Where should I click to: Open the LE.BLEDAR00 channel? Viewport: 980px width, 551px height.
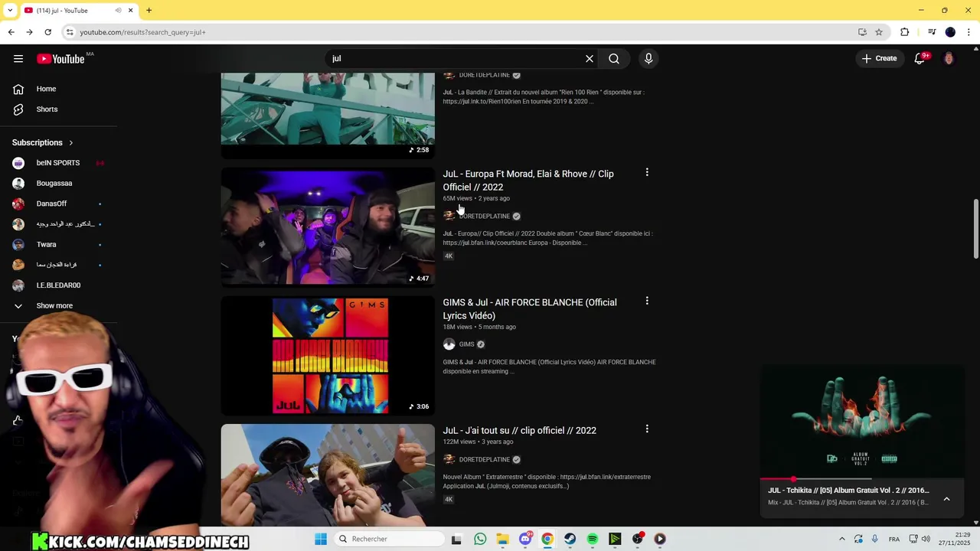pos(58,285)
